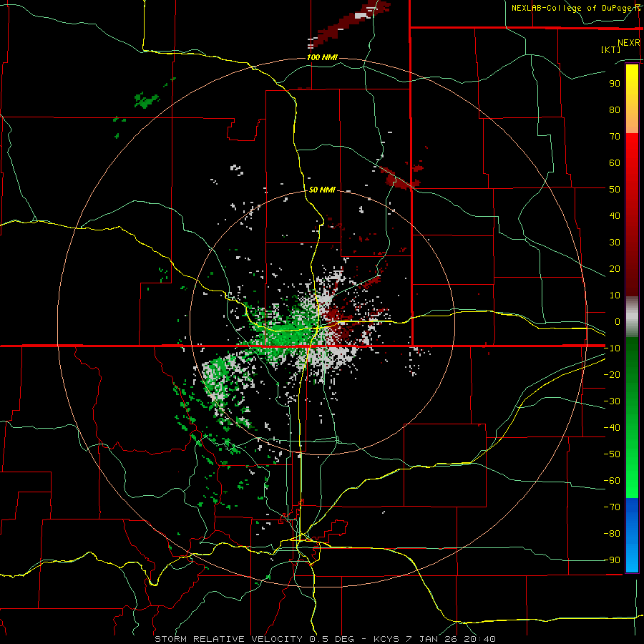The width and height of the screenshot is (644, 644).
Task: Select the -50 value on velocity scale
Action: (x=612, y=454)
